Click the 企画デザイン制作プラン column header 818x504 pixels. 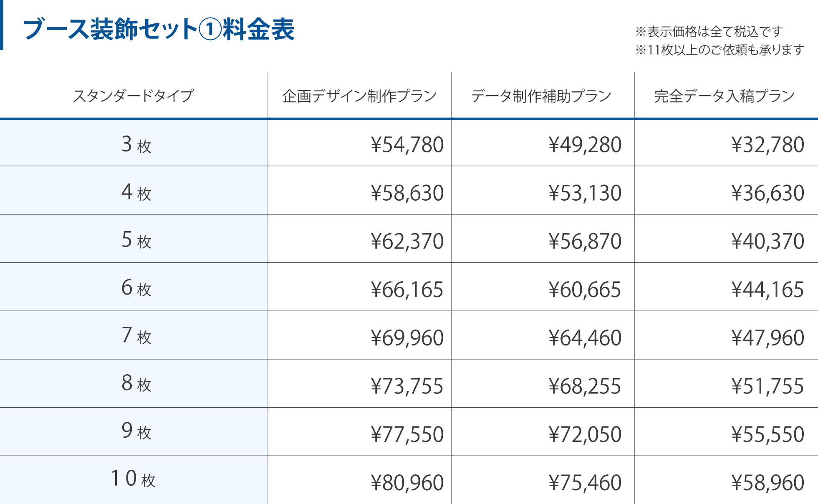coord(359,96)
